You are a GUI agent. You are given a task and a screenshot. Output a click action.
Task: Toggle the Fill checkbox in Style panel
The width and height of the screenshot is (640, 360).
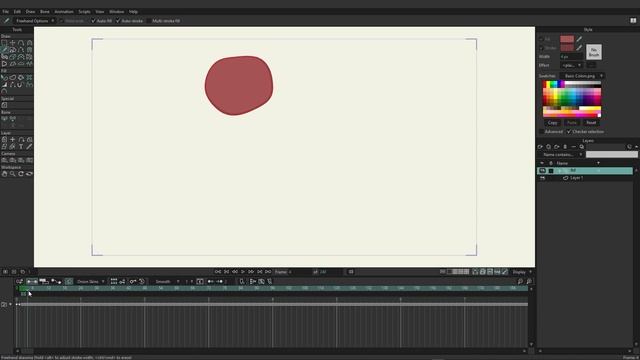click(541, 39)
